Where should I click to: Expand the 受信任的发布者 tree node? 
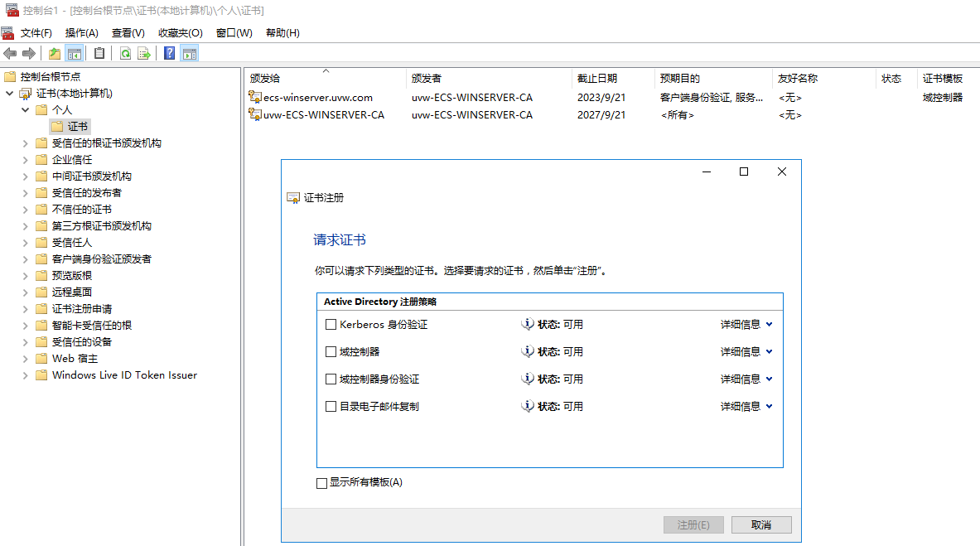pos(25,192)
